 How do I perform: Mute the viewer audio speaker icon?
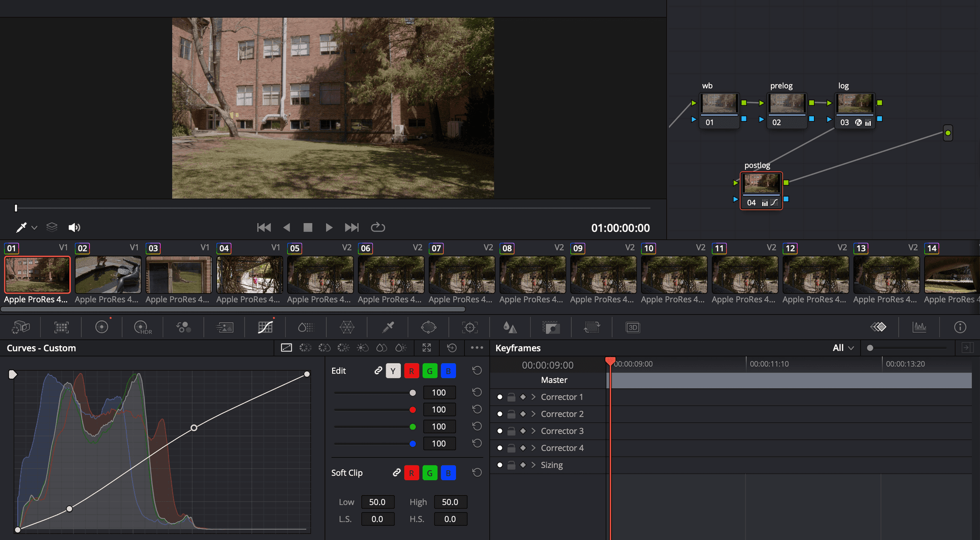(x=74, y=228)
